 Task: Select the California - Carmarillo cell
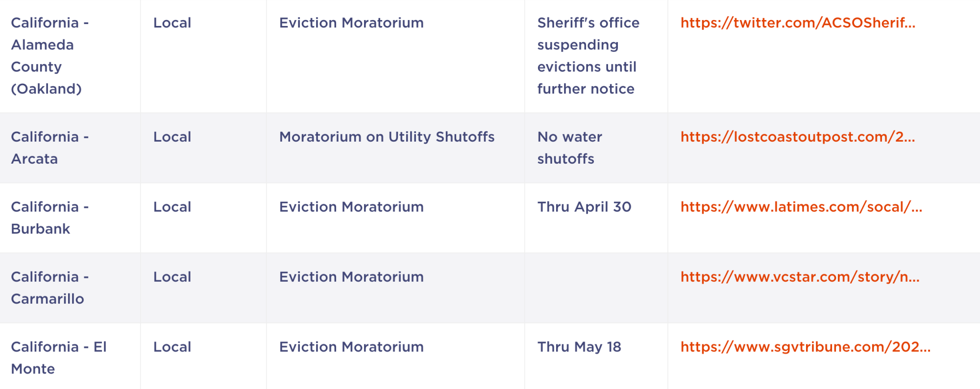70,288
